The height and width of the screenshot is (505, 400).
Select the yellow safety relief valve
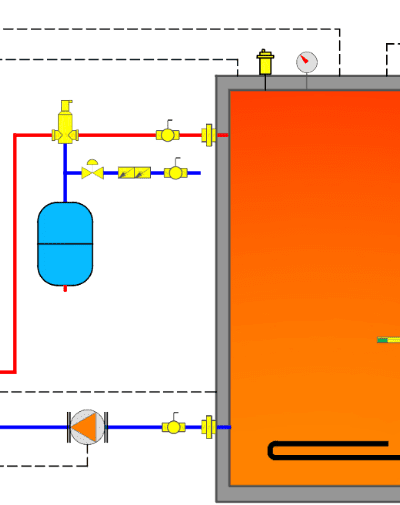(65, 122)
